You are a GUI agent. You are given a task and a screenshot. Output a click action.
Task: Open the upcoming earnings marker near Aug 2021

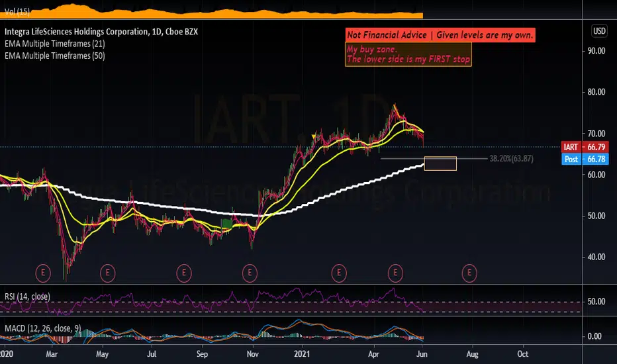point(469,273)
